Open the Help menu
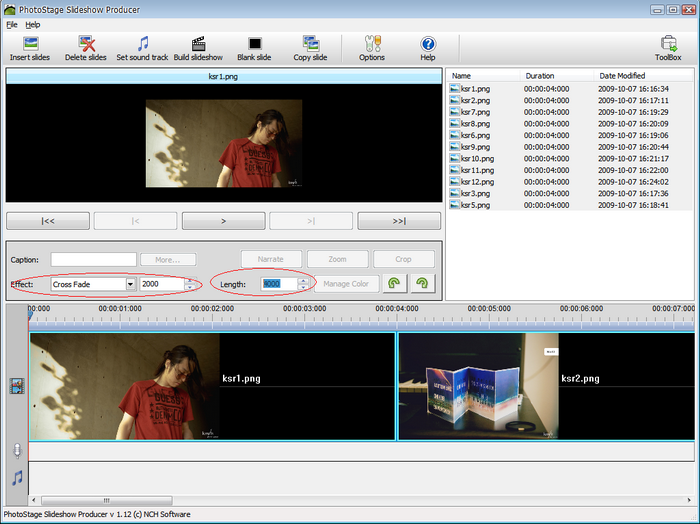Image resolution: width=700 pixels, height=524 pixels. 33,24
